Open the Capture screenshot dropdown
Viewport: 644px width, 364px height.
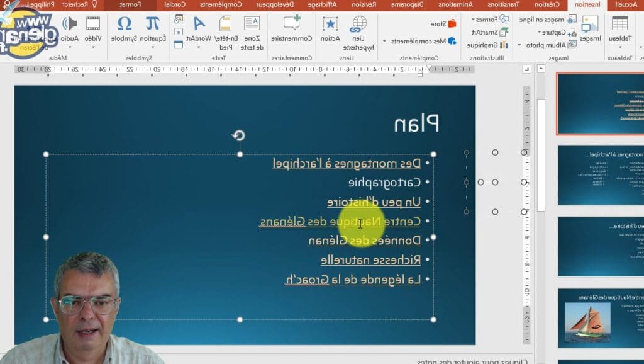pyautogui.click(x=539, y=32)
